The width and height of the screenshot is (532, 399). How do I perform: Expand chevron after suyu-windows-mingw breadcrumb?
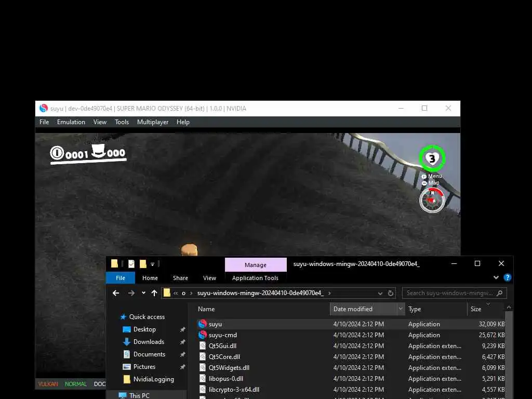click(x=329, y=293)
